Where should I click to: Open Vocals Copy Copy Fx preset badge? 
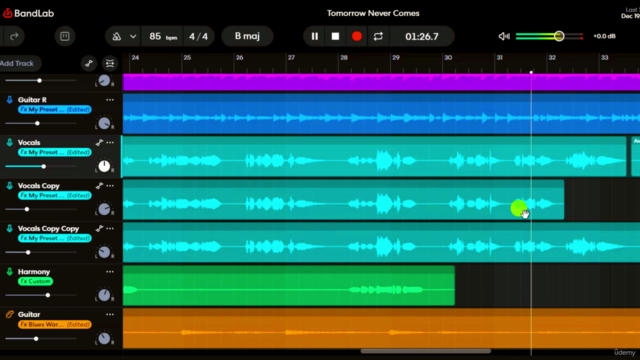pos(55,238)
